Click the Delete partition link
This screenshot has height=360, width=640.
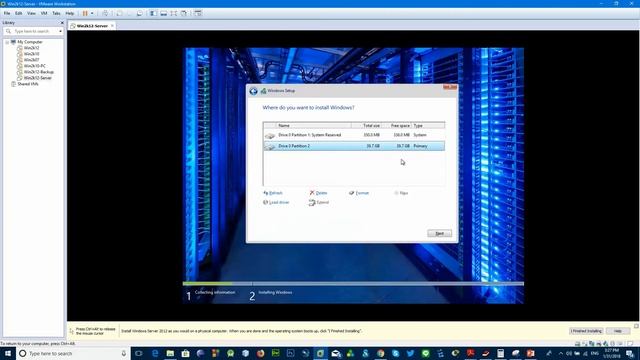(x=318, y=193)
